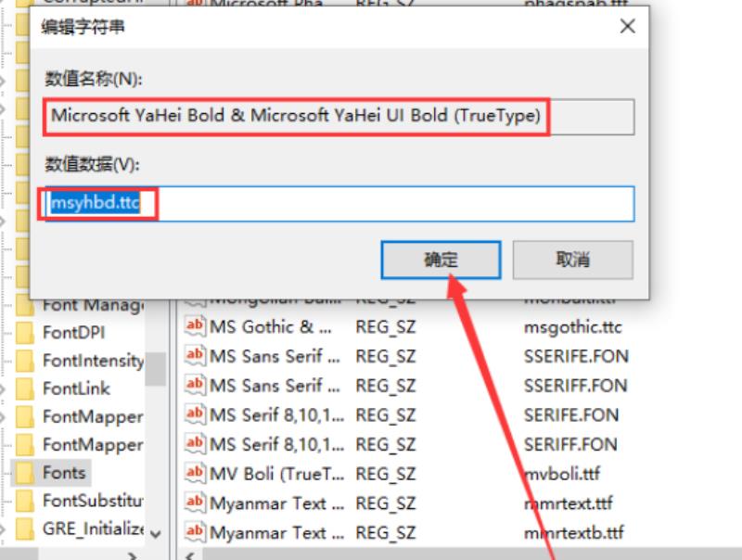
Task: Click the string icon of SERIFE.FON row
Action: (x=195, y=414)
